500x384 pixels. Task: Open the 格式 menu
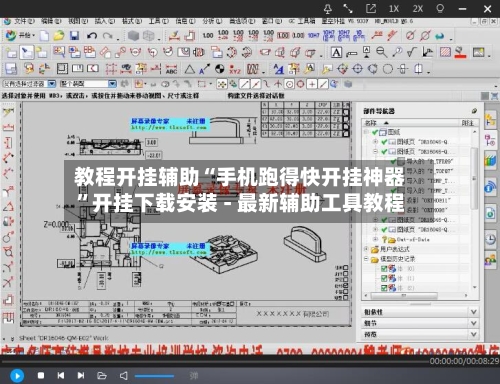click(x=132, y=21)
